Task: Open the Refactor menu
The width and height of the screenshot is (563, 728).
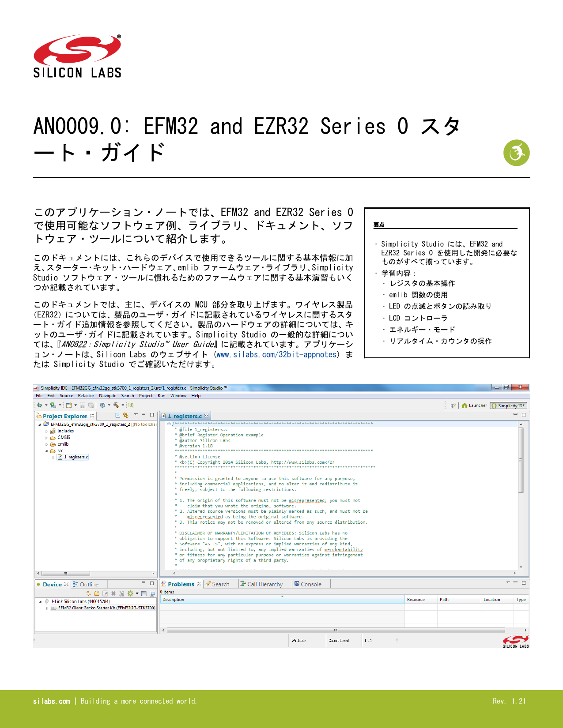Action: (x=86, y=396)
